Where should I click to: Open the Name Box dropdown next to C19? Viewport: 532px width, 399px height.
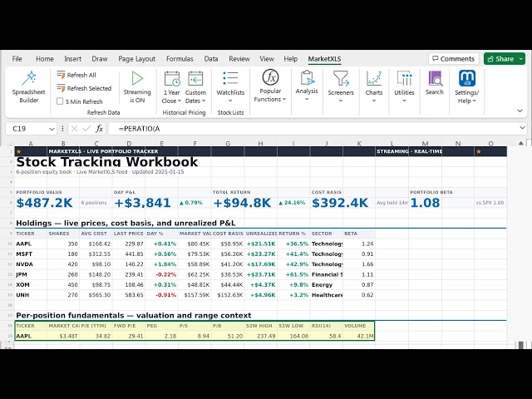coord(52,129)
